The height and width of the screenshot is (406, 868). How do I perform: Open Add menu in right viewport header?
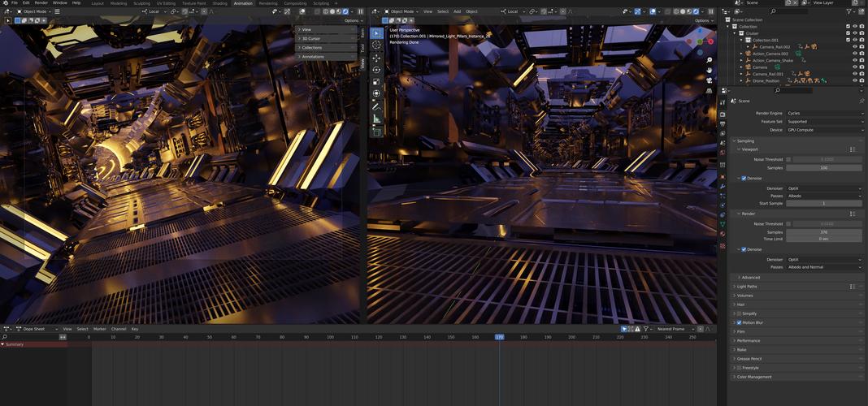[x=457, y=11]
